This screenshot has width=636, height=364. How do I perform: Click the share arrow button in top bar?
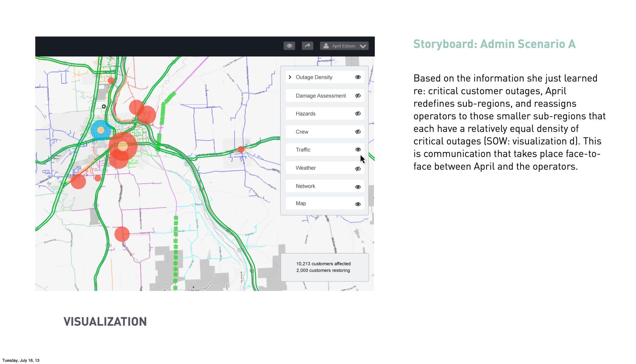307,46
